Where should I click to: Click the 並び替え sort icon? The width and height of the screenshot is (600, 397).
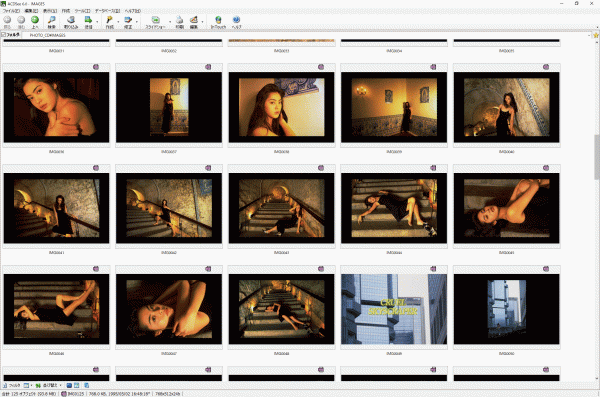tap(38, 385)
